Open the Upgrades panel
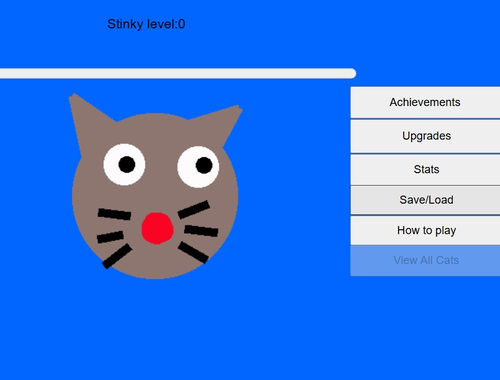The image size is (500, 380). [425, 136]
